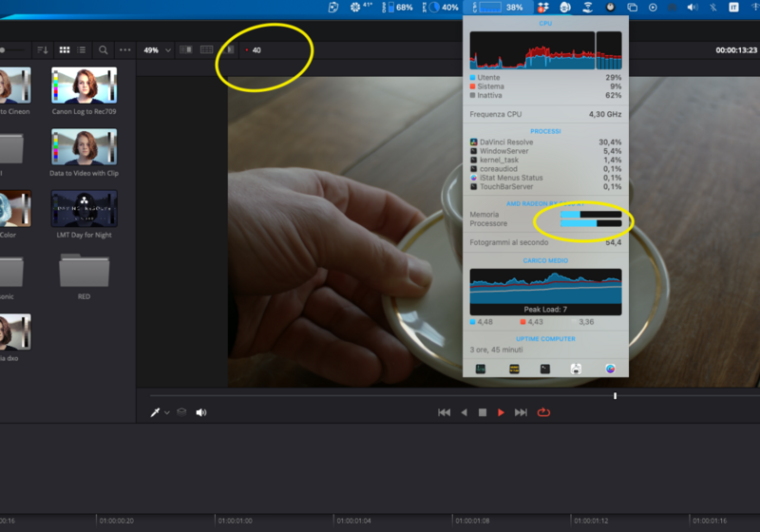Open the sort order options
This screenshot has height=532, width=760.
pyautogui.click(x=43, y=49)
